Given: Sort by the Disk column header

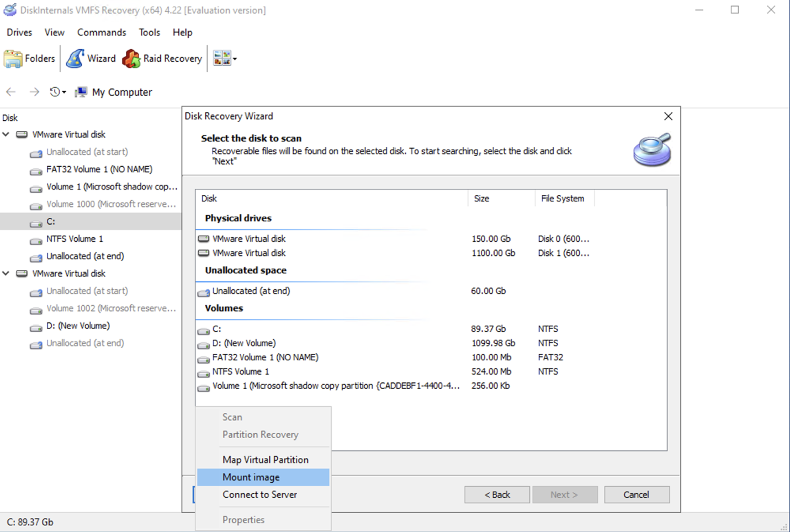Looking at the screenshot, I should (331, 198).
